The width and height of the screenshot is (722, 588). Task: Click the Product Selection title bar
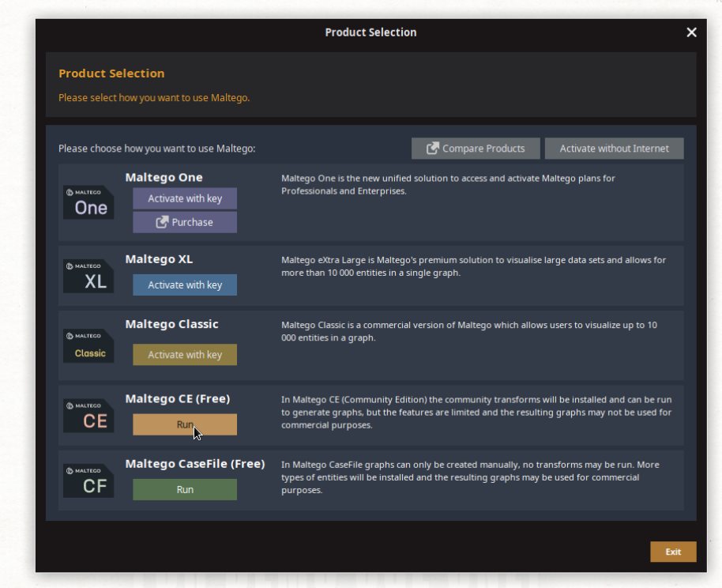[370, 32]
